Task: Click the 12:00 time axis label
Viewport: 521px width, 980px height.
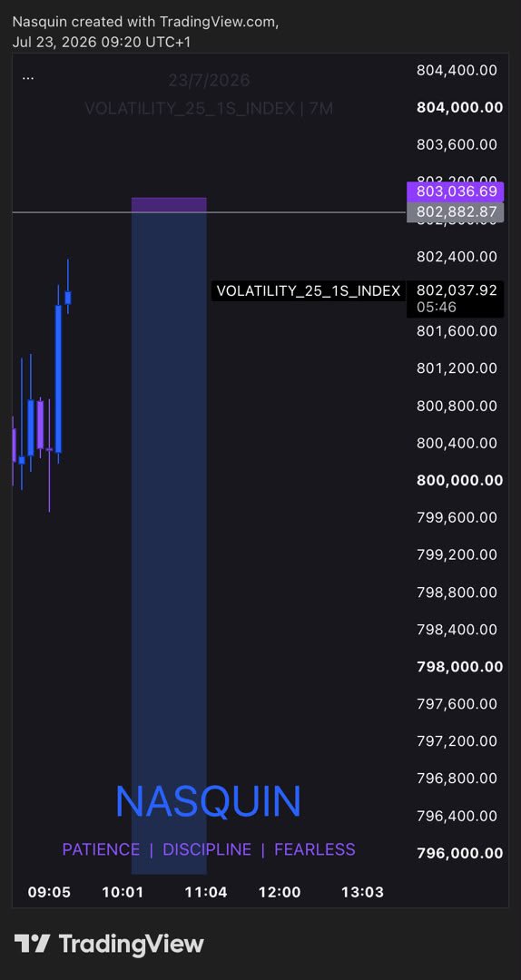Action: 279,892
